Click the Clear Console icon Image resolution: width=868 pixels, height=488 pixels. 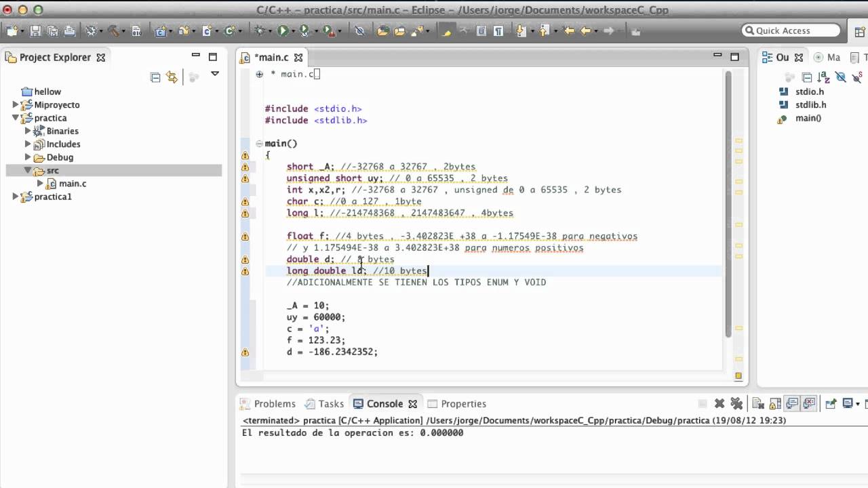click(x=758, y=404)
